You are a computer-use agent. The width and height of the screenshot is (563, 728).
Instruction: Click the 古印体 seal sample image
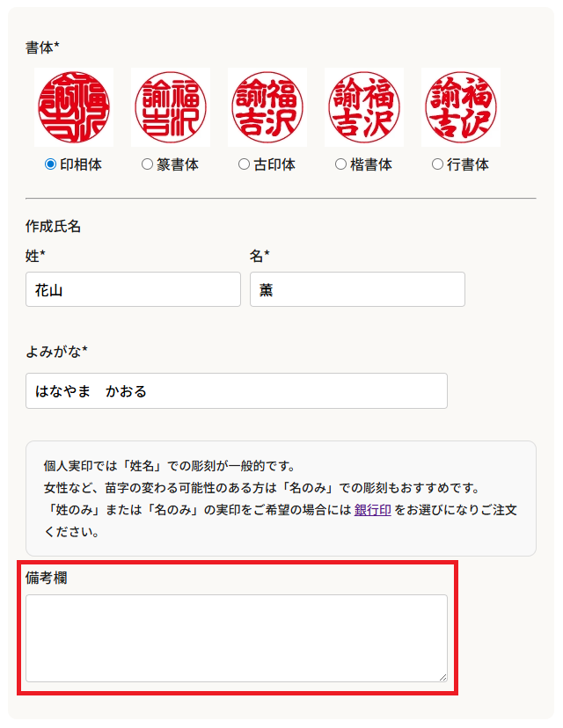(267, 107)
